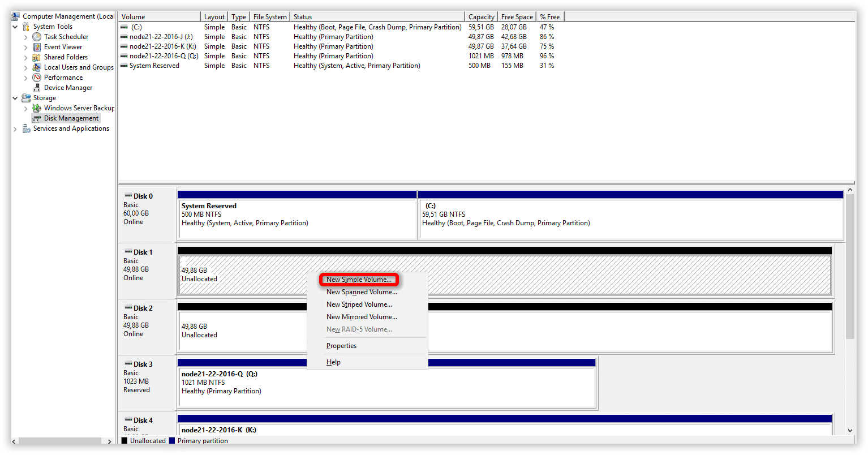The width and height of the screenshot is (868, 455).
Task: Expand the Services and Applications node
Action: coord(15,129)
